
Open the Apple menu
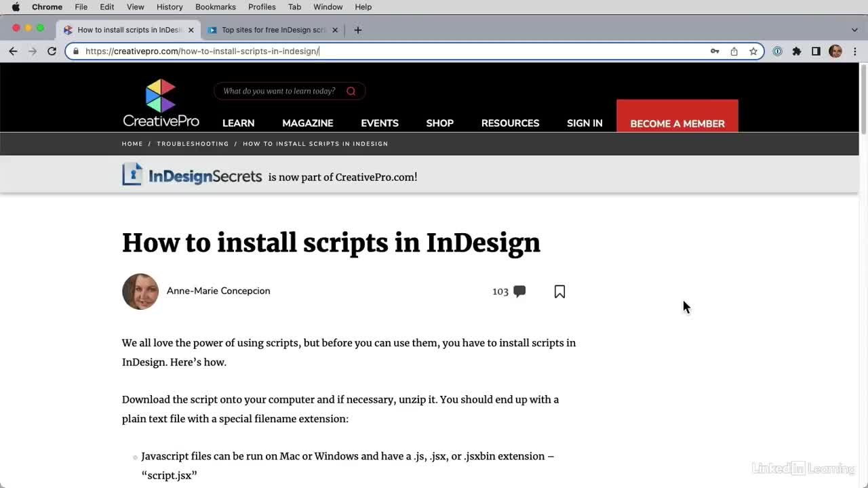click(16, 7)
